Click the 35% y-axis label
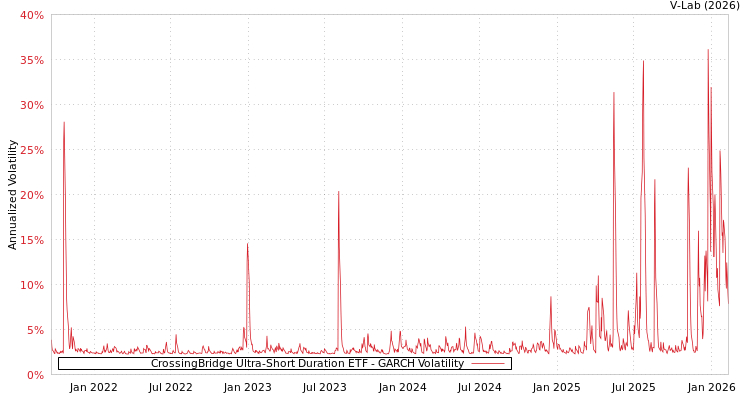 [x=32, y=60]
